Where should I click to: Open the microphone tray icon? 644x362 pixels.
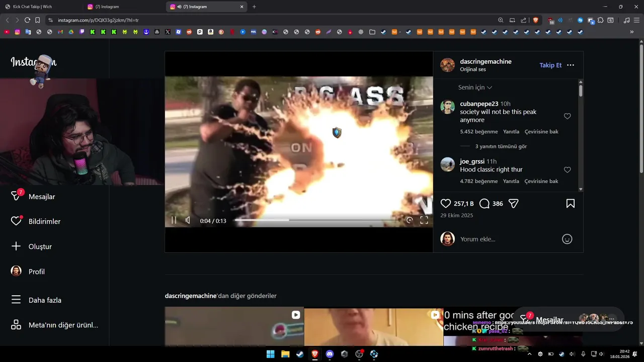click(x=583, y=354)
